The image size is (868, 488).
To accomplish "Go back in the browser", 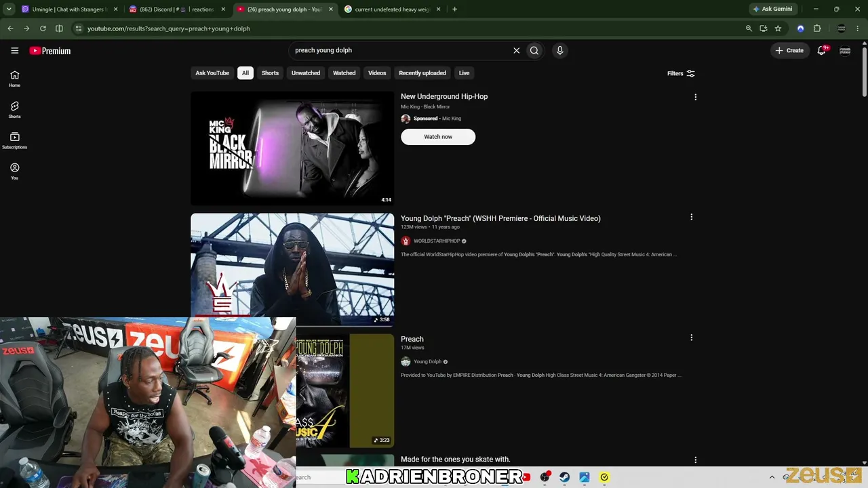I will (x=10, y=28).
